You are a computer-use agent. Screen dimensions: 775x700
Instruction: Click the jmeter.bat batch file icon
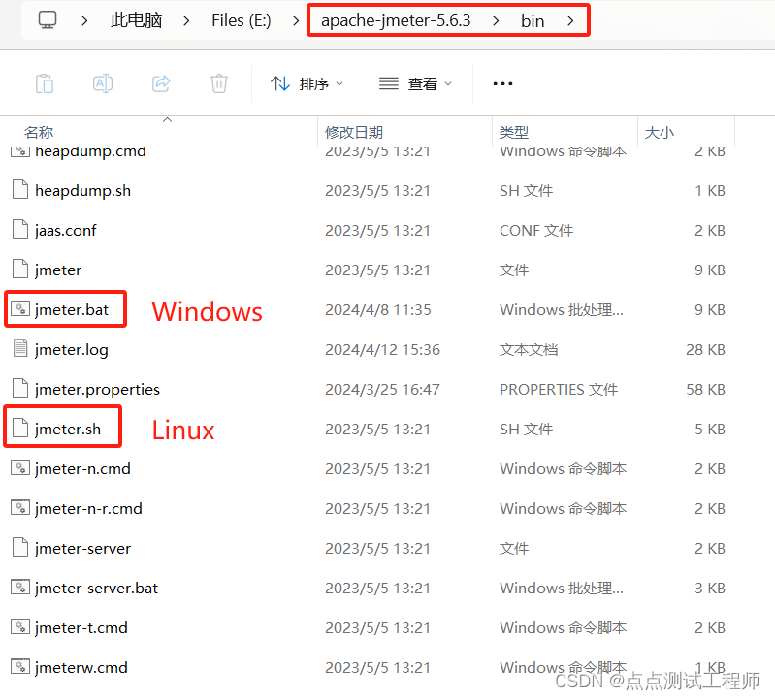20,309
